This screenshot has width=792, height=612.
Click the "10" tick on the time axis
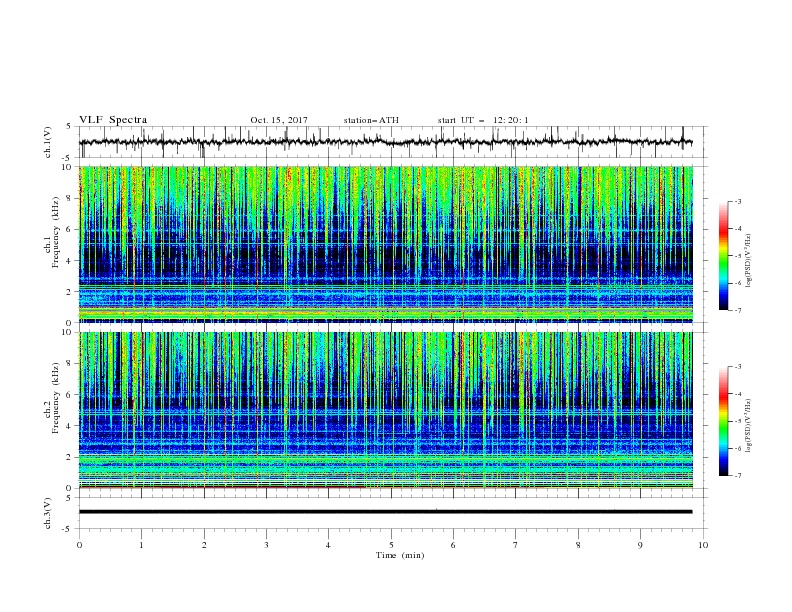point(703,545)
